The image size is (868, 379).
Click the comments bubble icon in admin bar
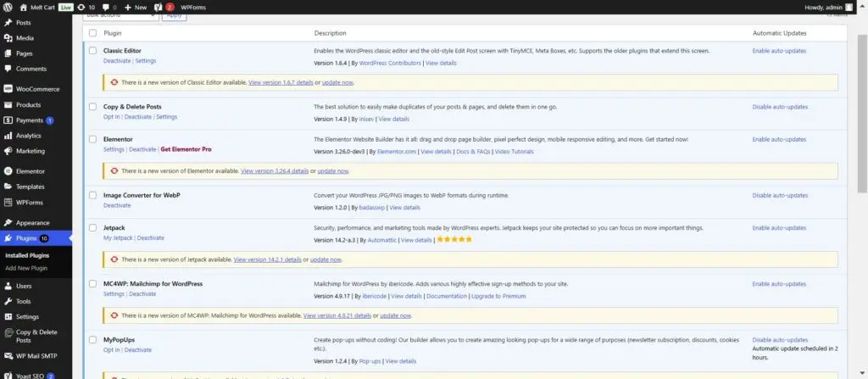[107, 7]
